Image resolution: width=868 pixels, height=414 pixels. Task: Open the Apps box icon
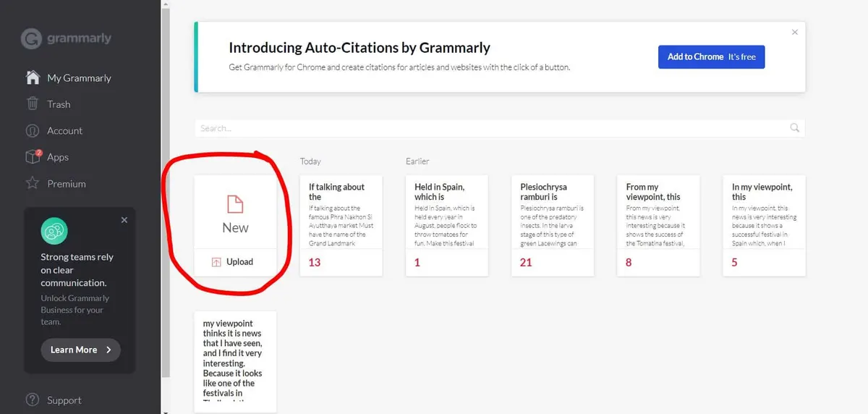coord(33,156)
